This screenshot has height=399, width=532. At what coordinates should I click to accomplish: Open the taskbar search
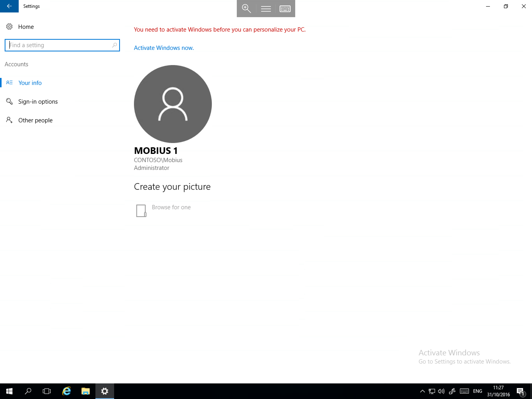pos(28,391)
